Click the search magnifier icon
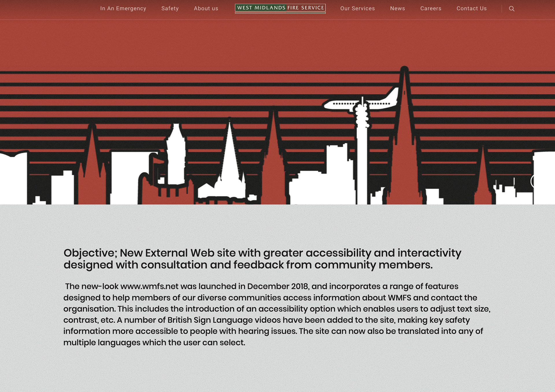 tap(511, 9)
